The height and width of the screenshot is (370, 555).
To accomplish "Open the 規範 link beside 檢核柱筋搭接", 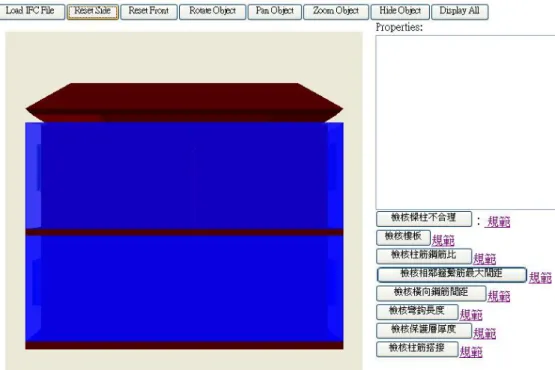I will [471, 352].
